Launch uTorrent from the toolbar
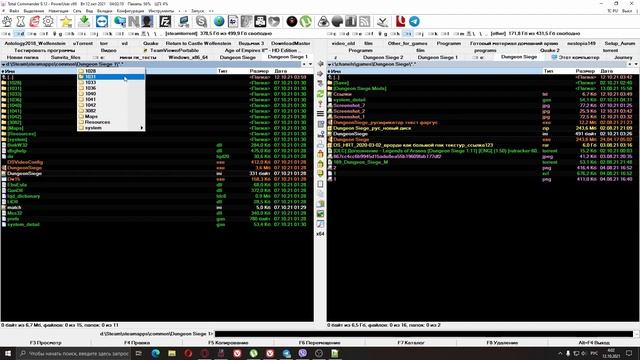The width and height of the screenshot is (640, 360). pyautogui.click(x=305, y=22)
